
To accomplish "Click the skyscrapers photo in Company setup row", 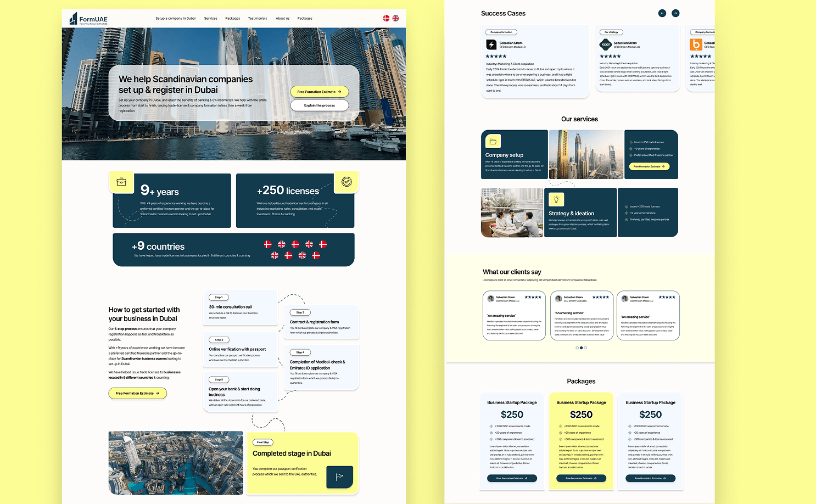I will point(586,154).
